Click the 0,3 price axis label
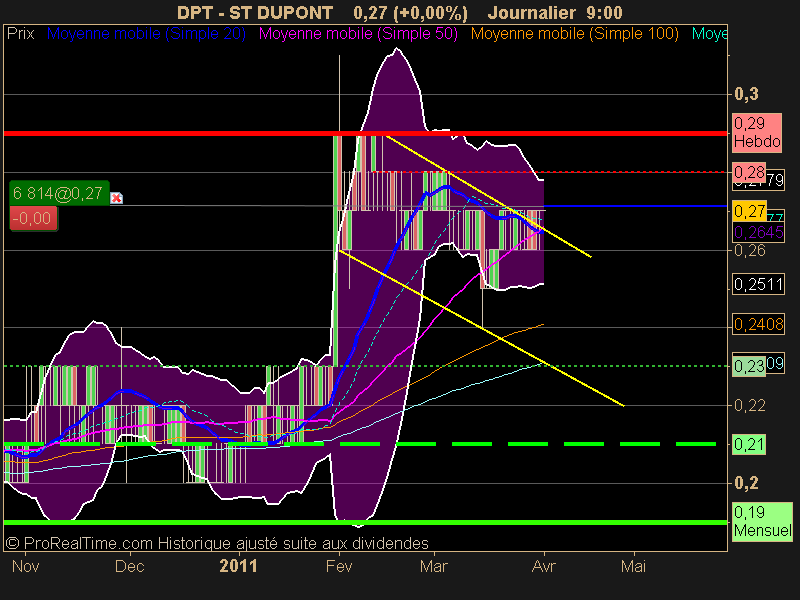The width and height of the screenshot is (800, 600). 746,94
